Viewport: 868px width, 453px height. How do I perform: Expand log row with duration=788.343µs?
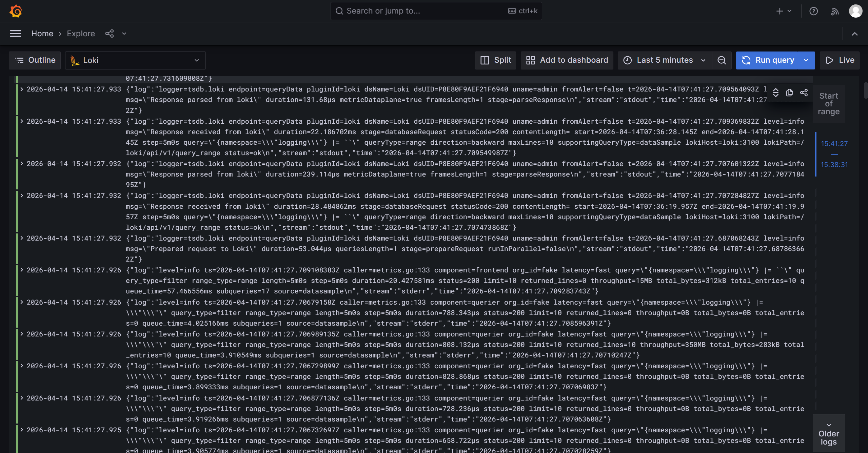click(22, 302)
